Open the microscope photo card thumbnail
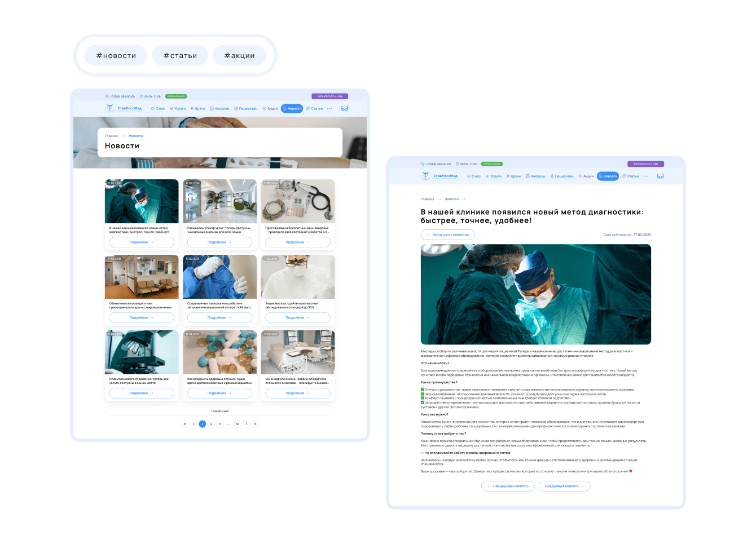Screen dimensions: 756x540 click(142, 352)
